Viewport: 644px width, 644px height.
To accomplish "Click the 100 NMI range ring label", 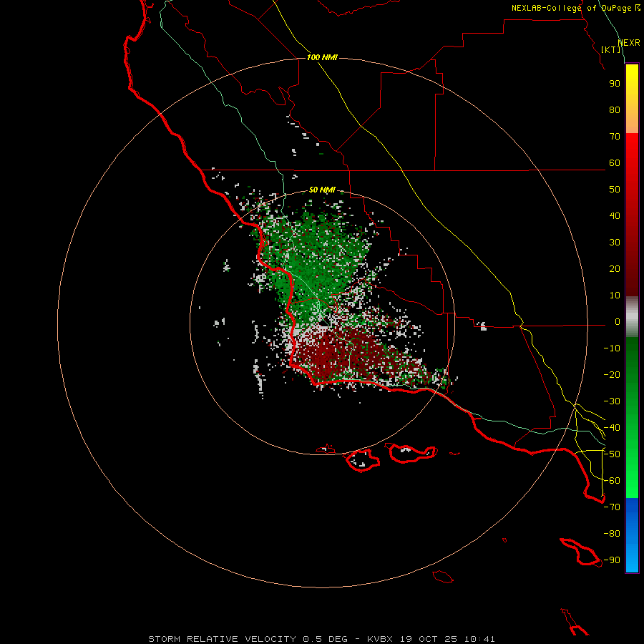I will tap(322, 57).
